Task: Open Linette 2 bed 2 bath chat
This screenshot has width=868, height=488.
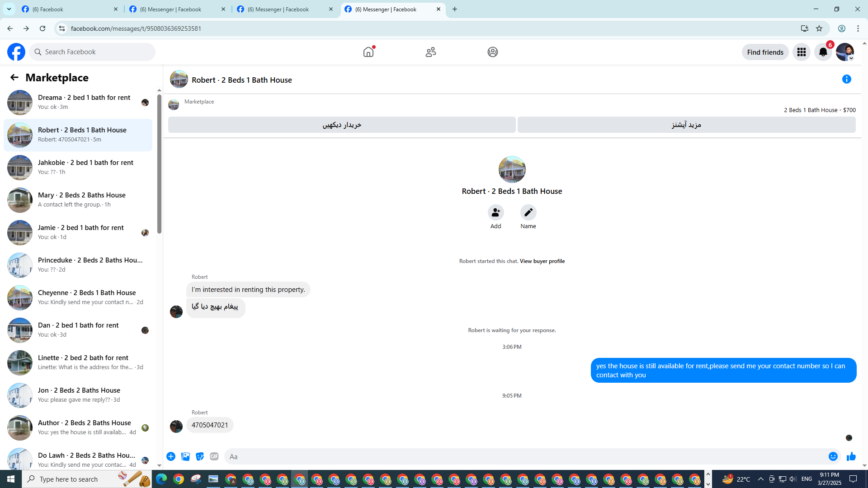Action: (x=78, y=363)
